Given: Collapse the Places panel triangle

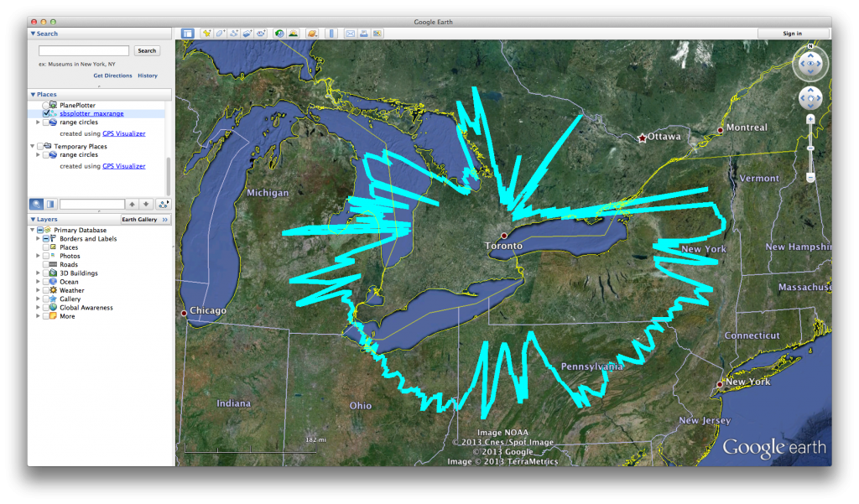Looking at the screenshot, I should [33, 94].
